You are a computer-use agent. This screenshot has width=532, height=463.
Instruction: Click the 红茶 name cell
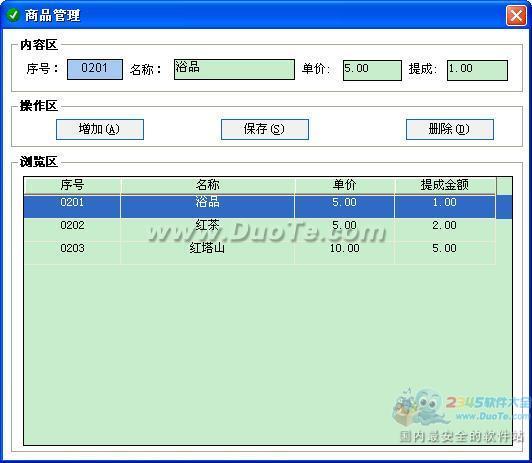coord(208,229)
